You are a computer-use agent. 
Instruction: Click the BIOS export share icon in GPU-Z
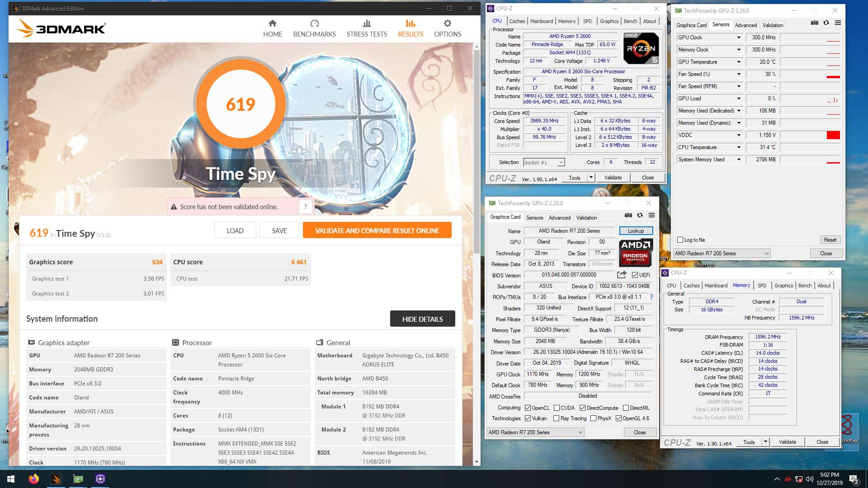(622, 275)
